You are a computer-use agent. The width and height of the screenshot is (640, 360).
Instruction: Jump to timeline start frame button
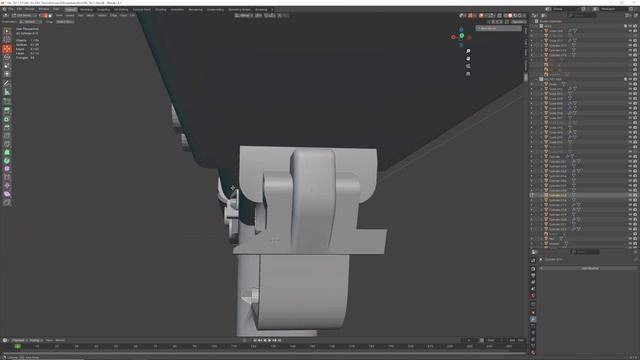[255, 340]
